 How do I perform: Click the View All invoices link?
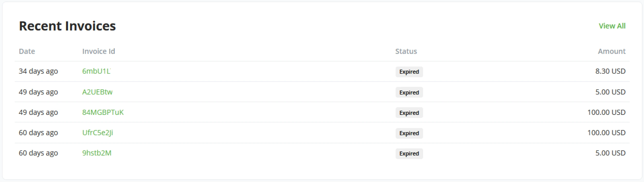pyautogui.click(x=612, y=26)
